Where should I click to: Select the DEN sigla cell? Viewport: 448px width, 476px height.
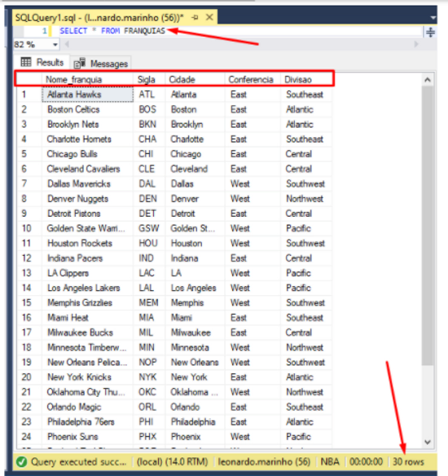tap(149, 199)
